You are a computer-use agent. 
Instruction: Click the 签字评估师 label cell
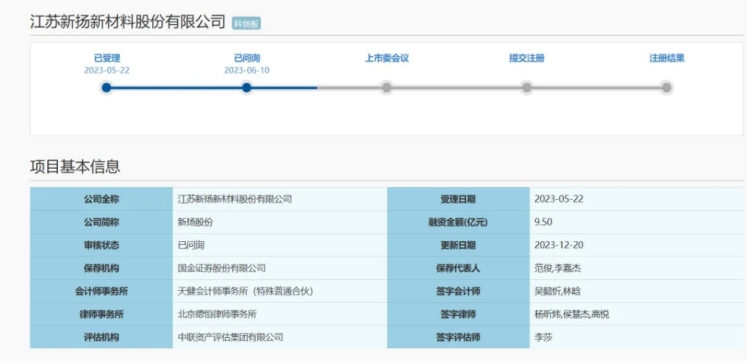pyautogui.click(x=458, y=337)
